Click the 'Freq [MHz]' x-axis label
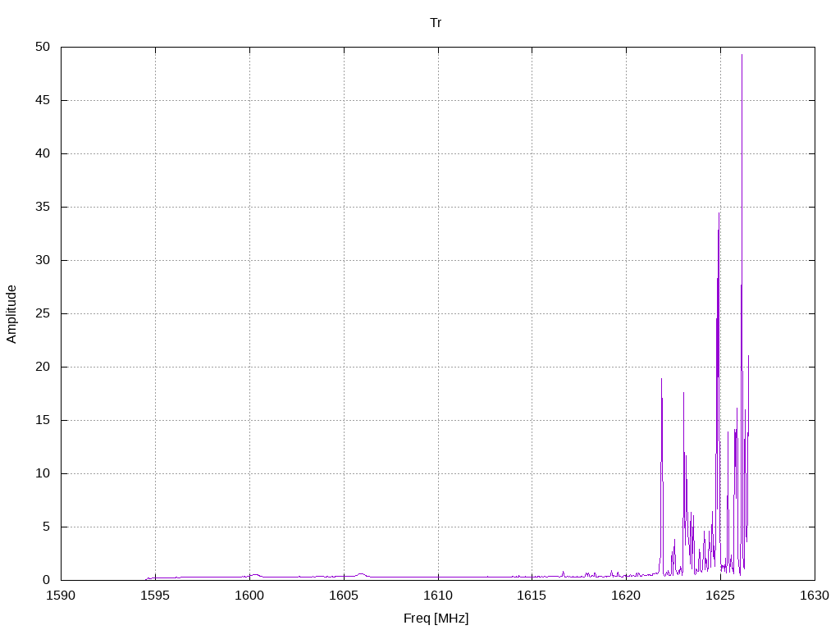Screen dimensions: 840x630 click(x=436, y=619)
